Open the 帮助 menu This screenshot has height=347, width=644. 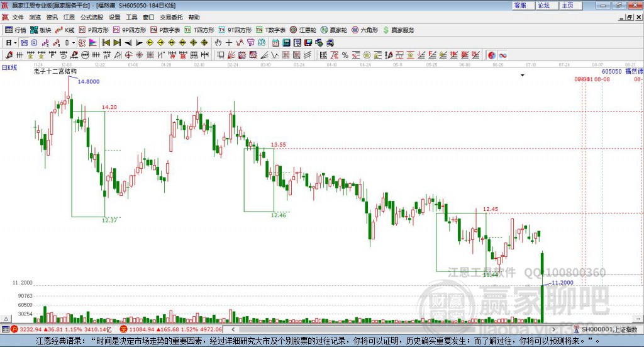click(x=194, y=17)
